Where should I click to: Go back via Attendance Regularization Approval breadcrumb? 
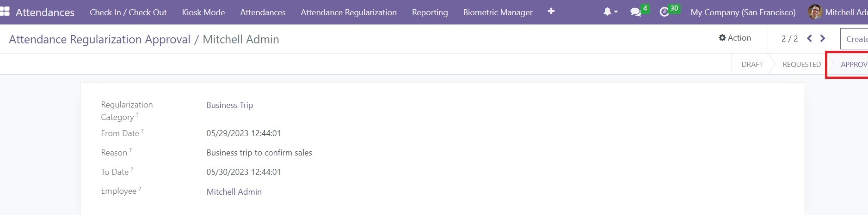[99, 40]
